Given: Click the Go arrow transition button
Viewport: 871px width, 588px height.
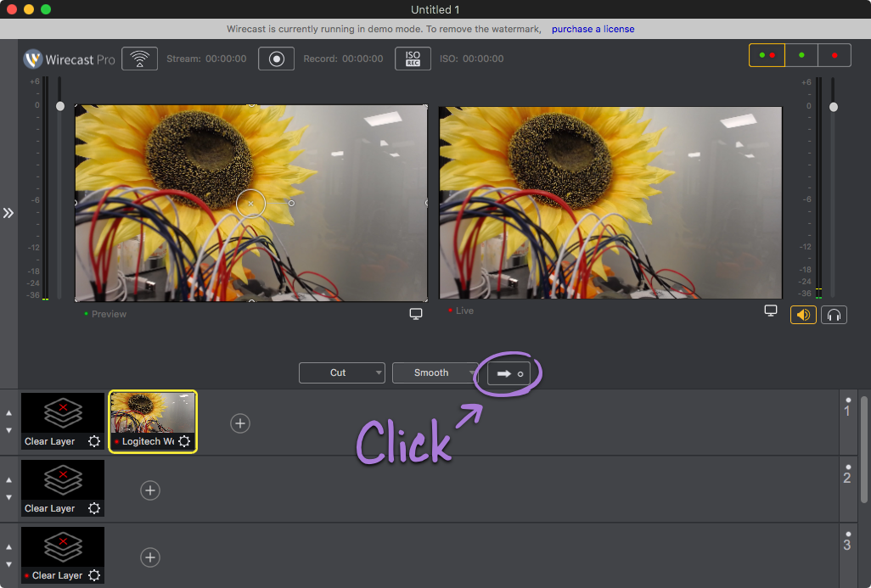Looking at the screenshot, I should (x=509, y=373).
